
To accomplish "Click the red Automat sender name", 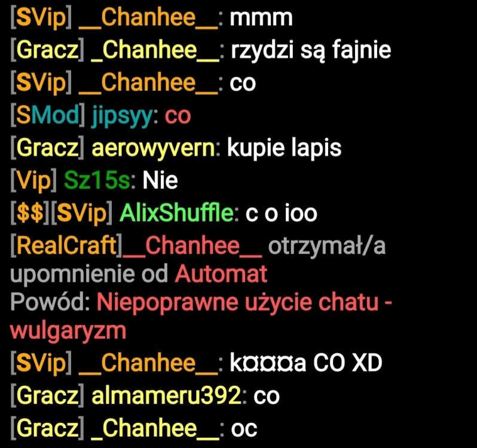I will 221,274.
